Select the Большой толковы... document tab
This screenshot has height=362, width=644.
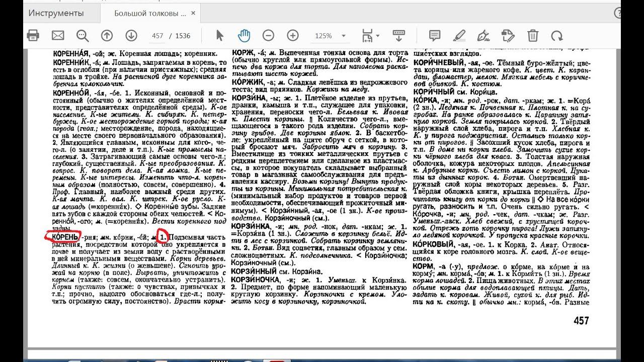pos(150,14)
